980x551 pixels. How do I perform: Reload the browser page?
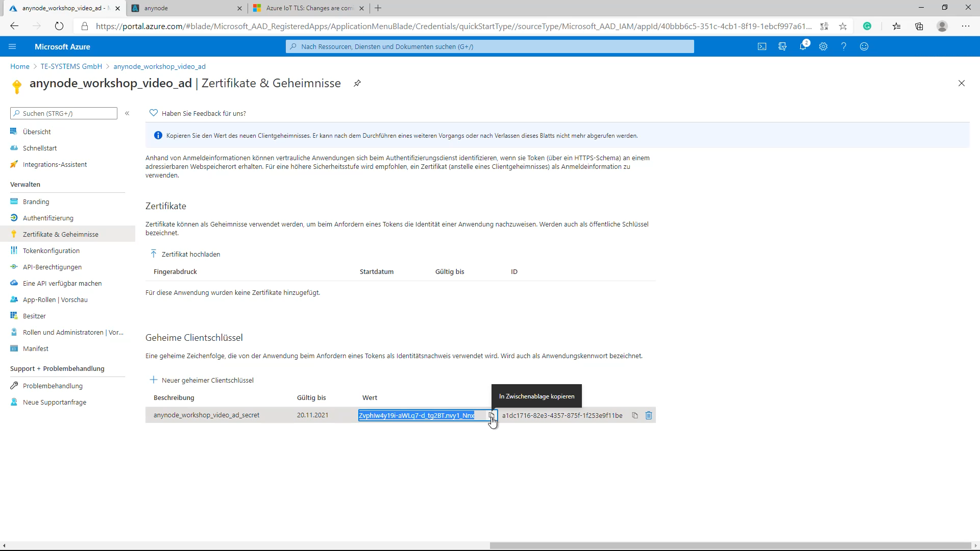(x=59, y=26)
